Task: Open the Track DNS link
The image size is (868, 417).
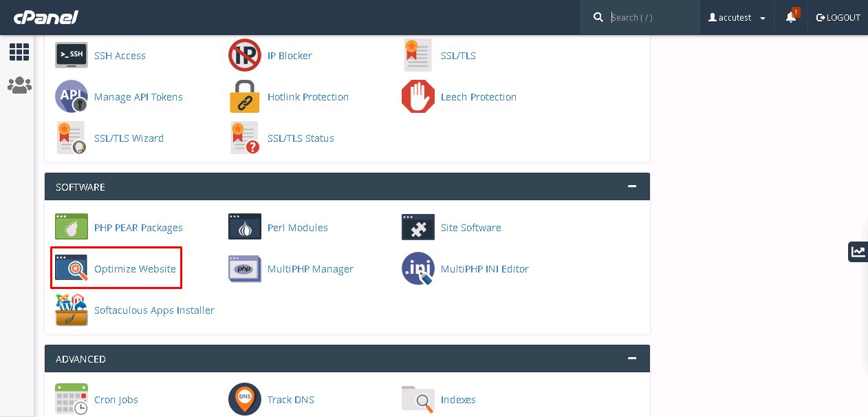Action: [291, 400]
